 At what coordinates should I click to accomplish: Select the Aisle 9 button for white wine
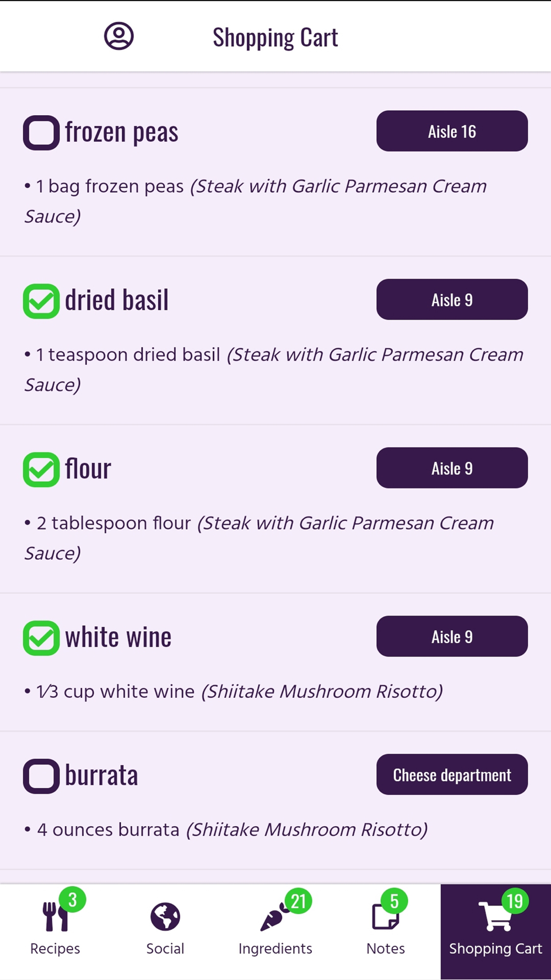click(452, 636)
